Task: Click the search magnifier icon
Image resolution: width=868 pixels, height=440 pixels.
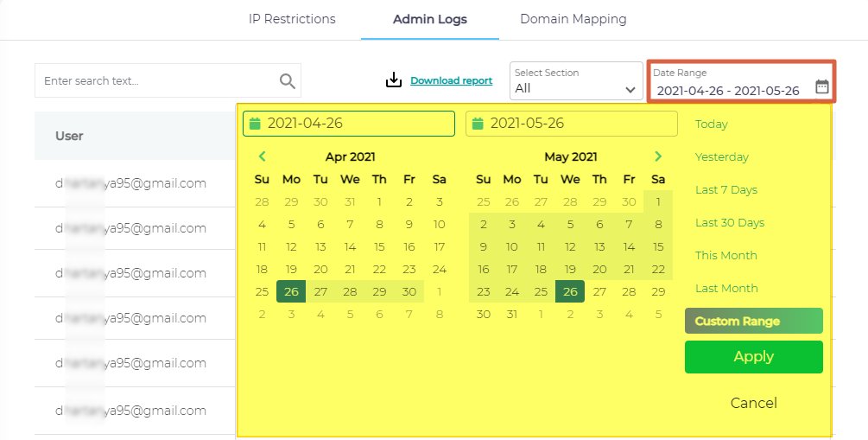Action: pyautogui.click(x=288, y=81)
